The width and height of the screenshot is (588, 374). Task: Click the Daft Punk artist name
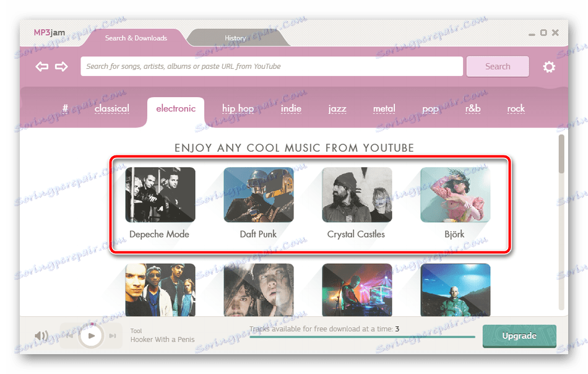258,234
